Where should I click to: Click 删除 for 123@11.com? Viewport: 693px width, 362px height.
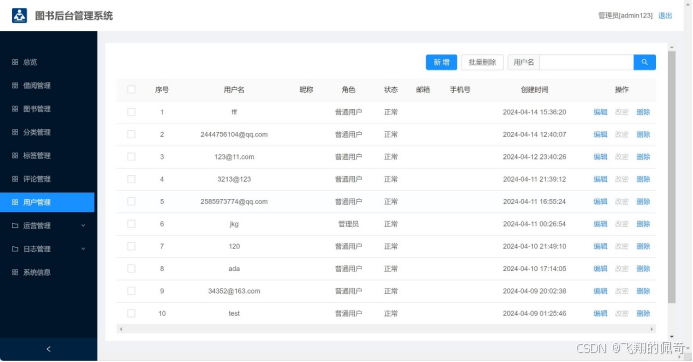point(643,156)
